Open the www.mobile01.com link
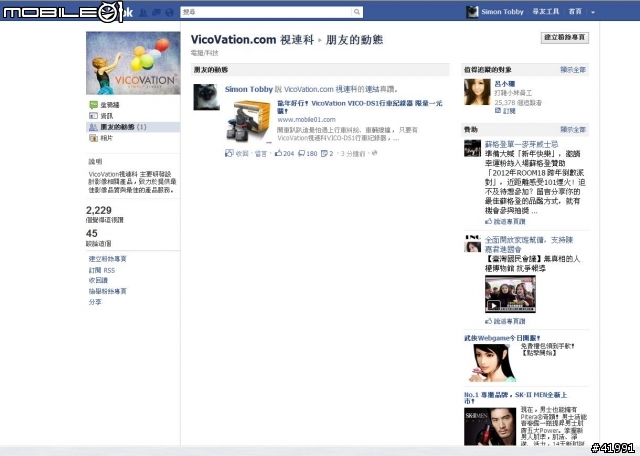Viewport: 640px width, 456px height. point(306,120)
